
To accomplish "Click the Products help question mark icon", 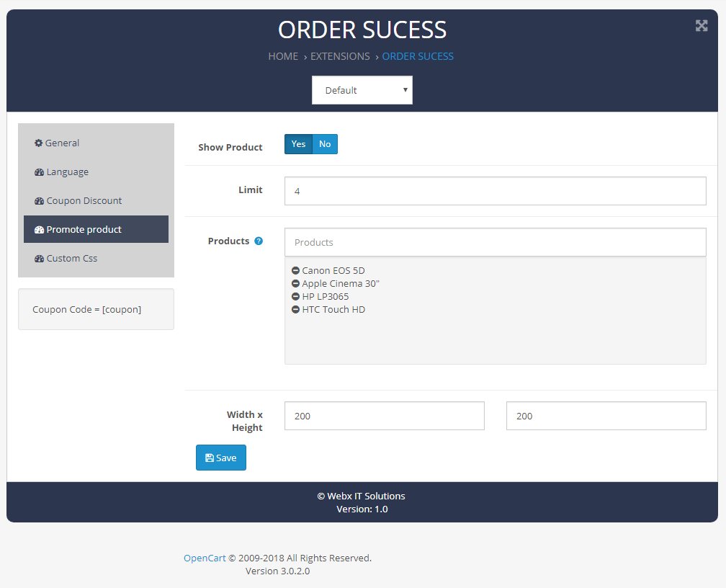I will [x=259, y=241].
